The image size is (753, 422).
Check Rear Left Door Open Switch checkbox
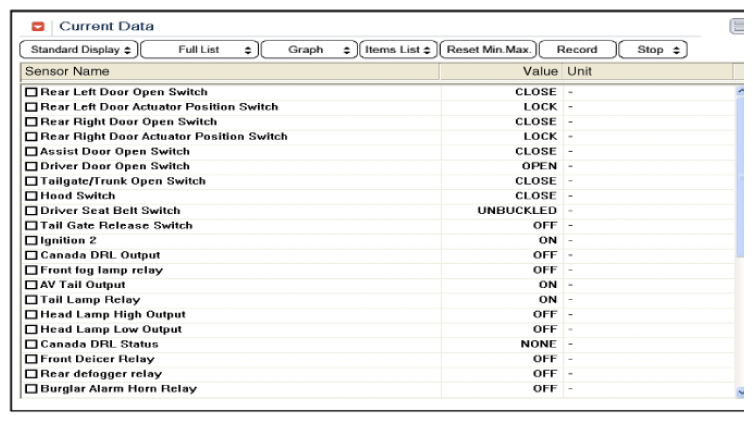[x=31, y=92]
